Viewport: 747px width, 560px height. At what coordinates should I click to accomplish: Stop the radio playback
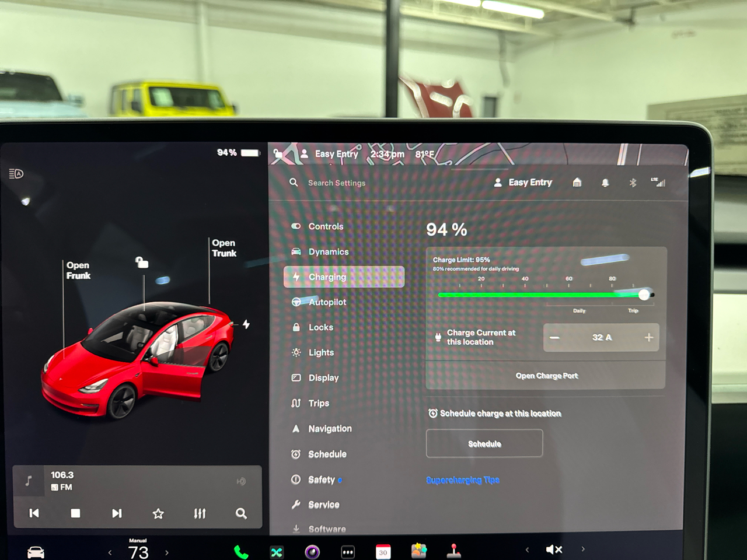pyautogui.click(x=75, y=513)
